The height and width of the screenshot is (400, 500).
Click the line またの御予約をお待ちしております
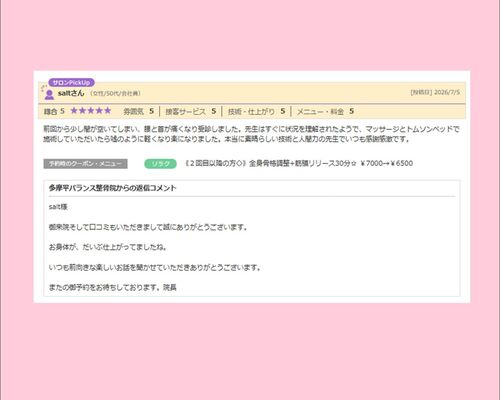click(113, 287)
